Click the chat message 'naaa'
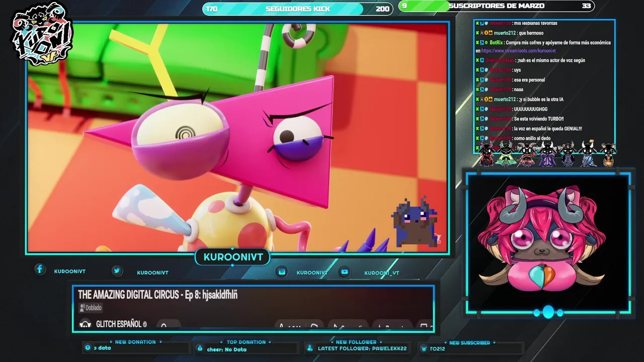 point(518,89)
